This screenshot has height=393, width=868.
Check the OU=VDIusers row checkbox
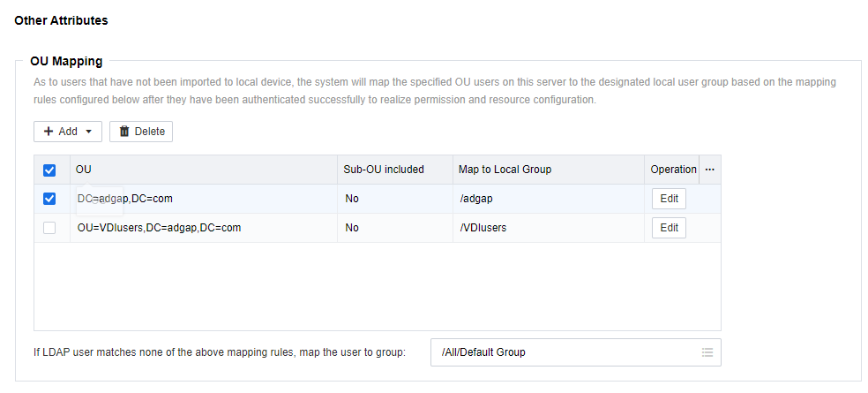click(49, 228)
